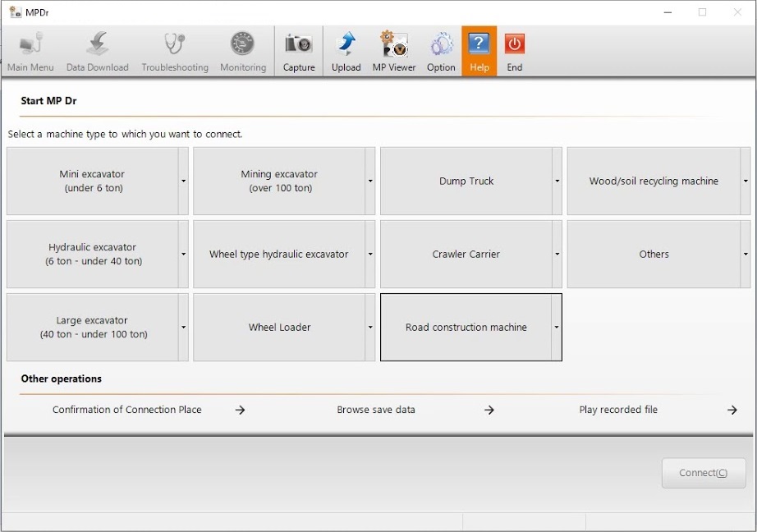Select Mini excavator (under 6 ton)
Image resolution: width=757 pixels, height=532 pixels.
click(x=92, y=181)
